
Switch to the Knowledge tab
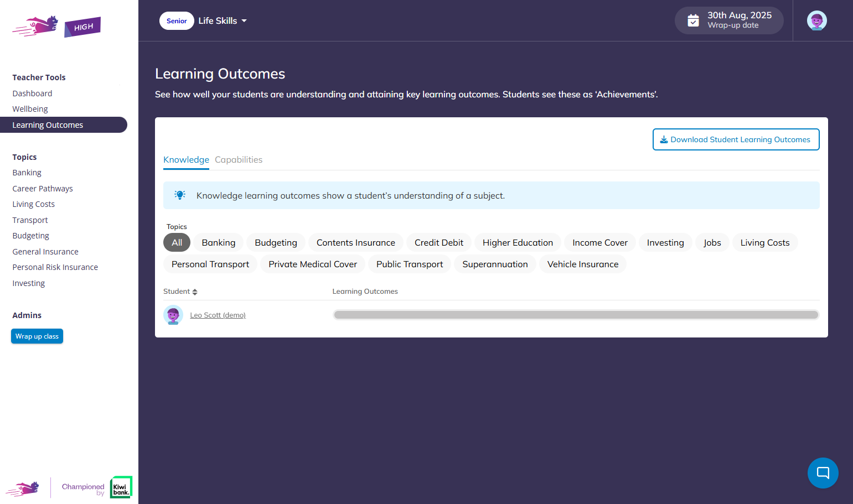pyautogui.click(x=186, y=160)
